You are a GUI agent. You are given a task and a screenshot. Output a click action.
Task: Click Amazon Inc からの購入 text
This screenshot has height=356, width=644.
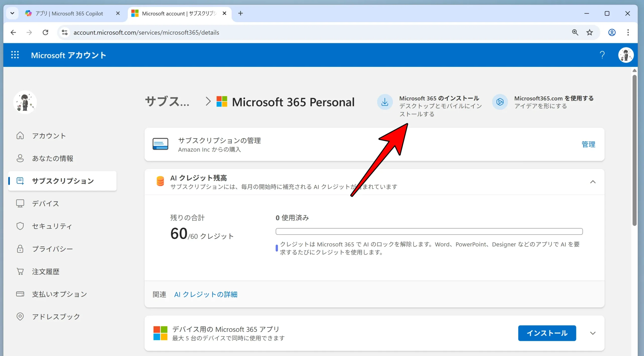[209, 150]
